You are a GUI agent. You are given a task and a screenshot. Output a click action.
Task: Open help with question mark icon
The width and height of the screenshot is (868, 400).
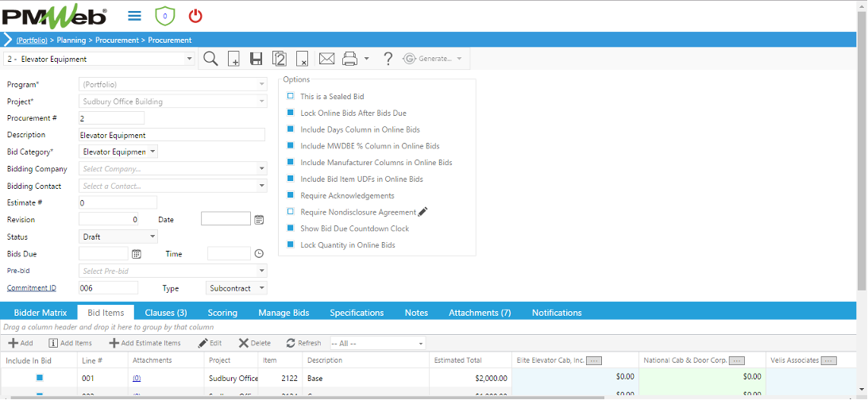coord(388,59)
